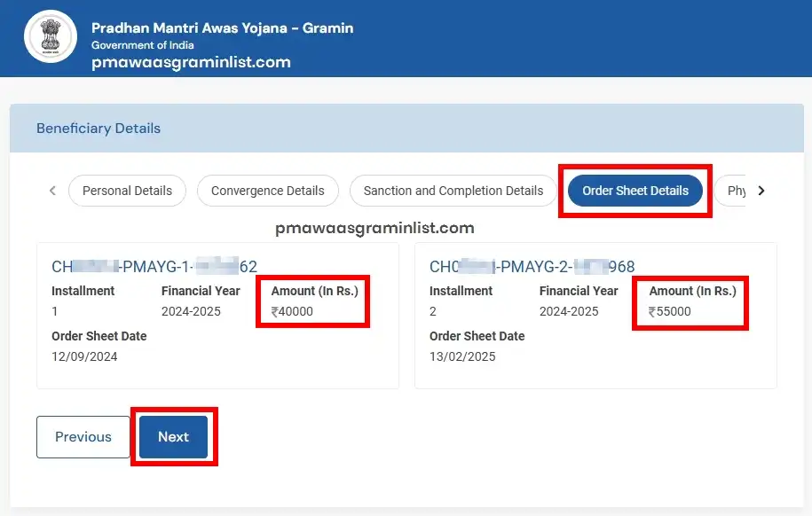Click Order Sheet Date label above 12/09/2024
Viewport: 812px width, 516px height.
pyautogui.click(x=99, y=336)
